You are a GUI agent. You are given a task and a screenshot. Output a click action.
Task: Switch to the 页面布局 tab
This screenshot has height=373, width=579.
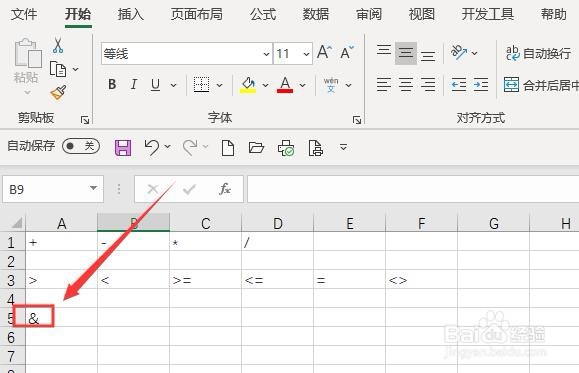tap(196, 14)
